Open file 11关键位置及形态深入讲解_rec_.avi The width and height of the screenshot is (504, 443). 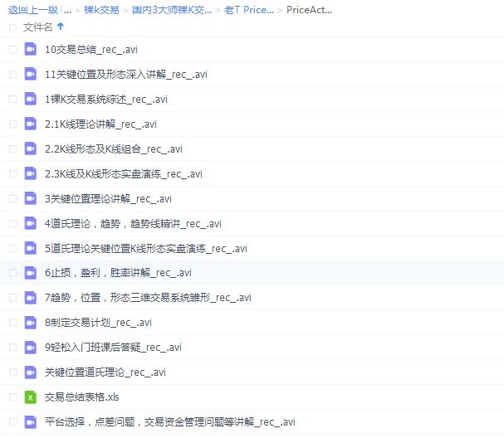tap(126, 74)
